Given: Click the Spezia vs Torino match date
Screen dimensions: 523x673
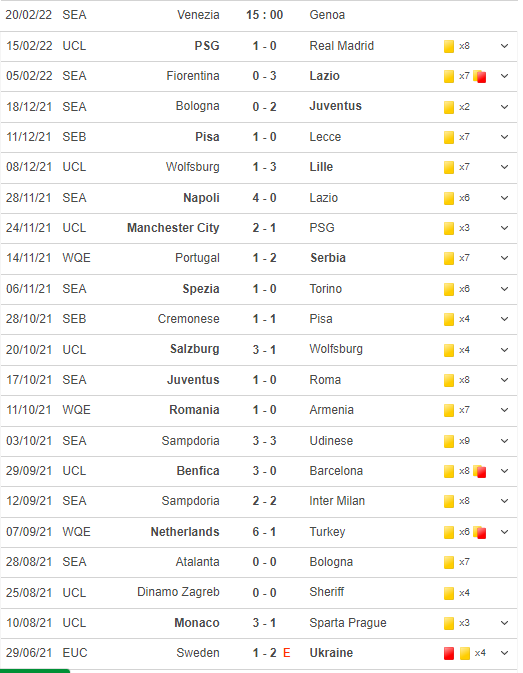Looking at the screenshot, I should tap(29, 289).
